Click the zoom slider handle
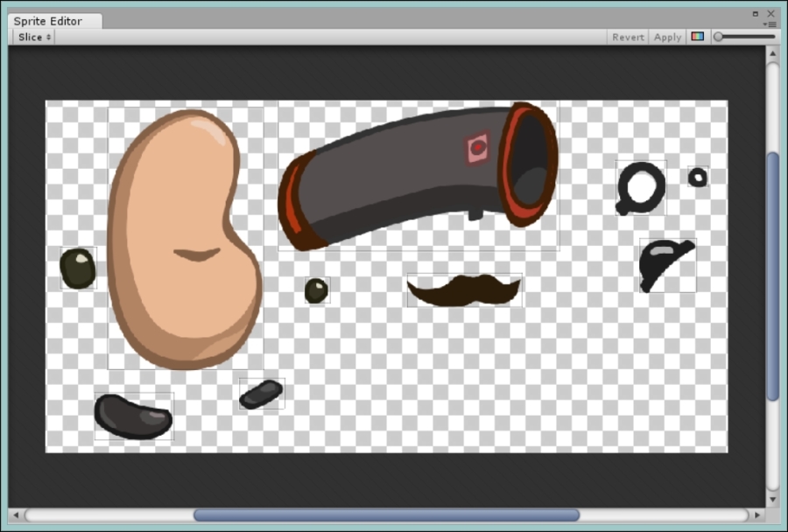 click(719, 37)
